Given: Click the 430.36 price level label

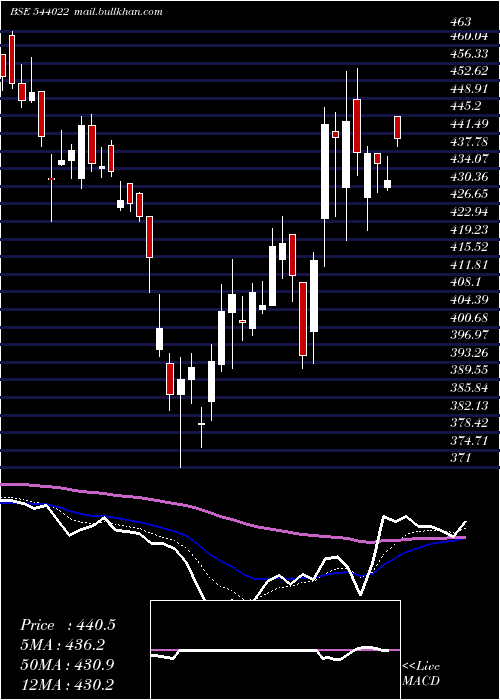Looking at the screenshot, I should click(469, 177).
